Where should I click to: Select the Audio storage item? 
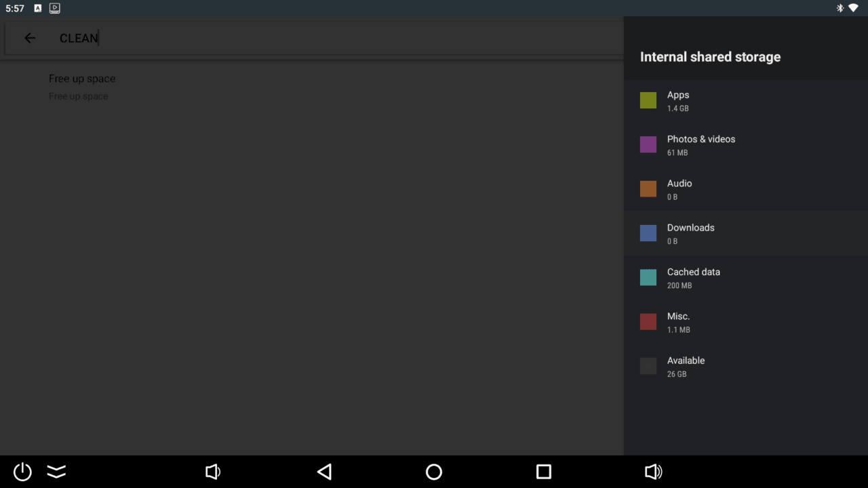[745, 189]
